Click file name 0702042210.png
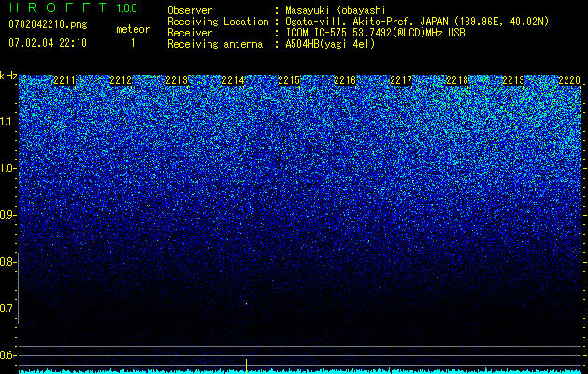Viewport: 588px width, 374px height. (x=48, y=24)
